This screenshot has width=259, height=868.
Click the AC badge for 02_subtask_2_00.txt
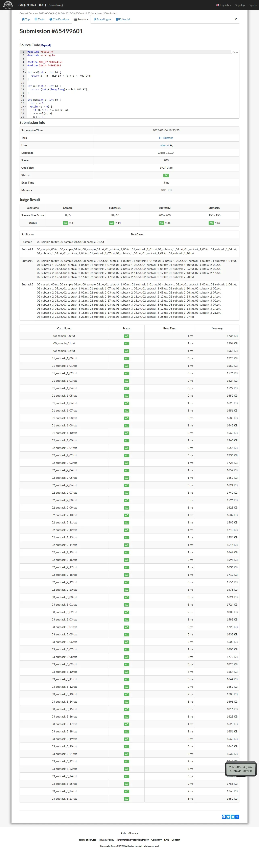pos(127,441)
